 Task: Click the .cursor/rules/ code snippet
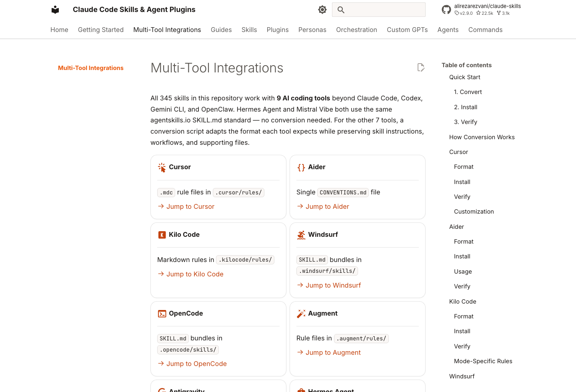(238, 192)
